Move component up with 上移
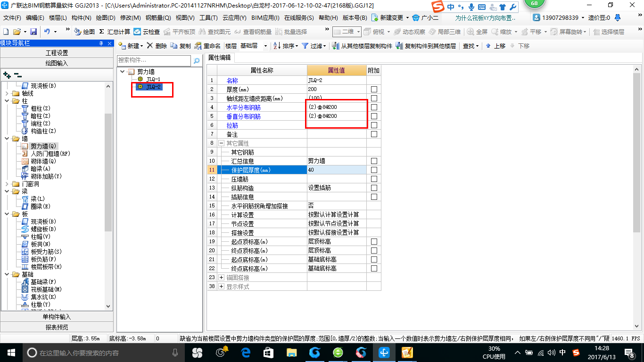The image size is (644, 362). (495, 46)
